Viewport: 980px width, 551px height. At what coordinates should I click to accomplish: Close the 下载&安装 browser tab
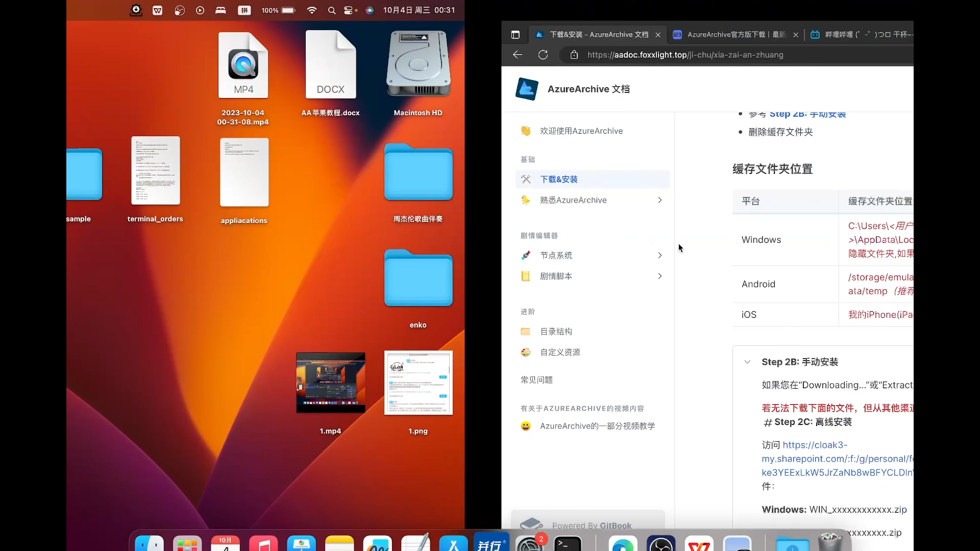658,35
